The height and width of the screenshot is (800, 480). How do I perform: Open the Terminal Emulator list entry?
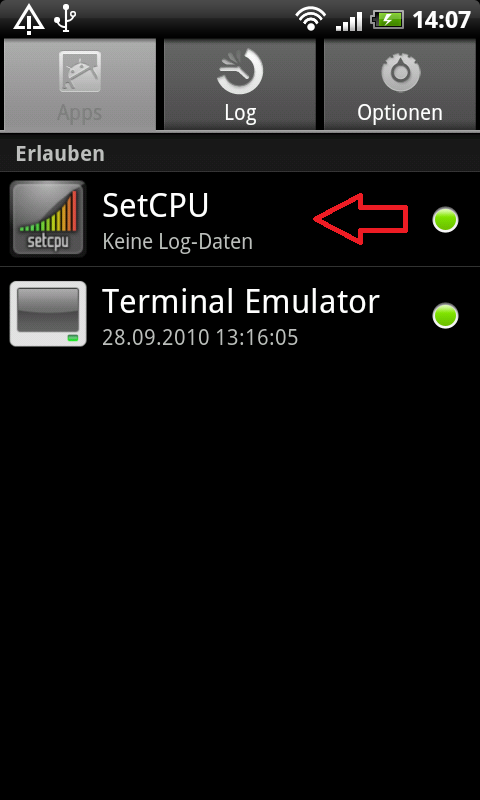[240, 314]
